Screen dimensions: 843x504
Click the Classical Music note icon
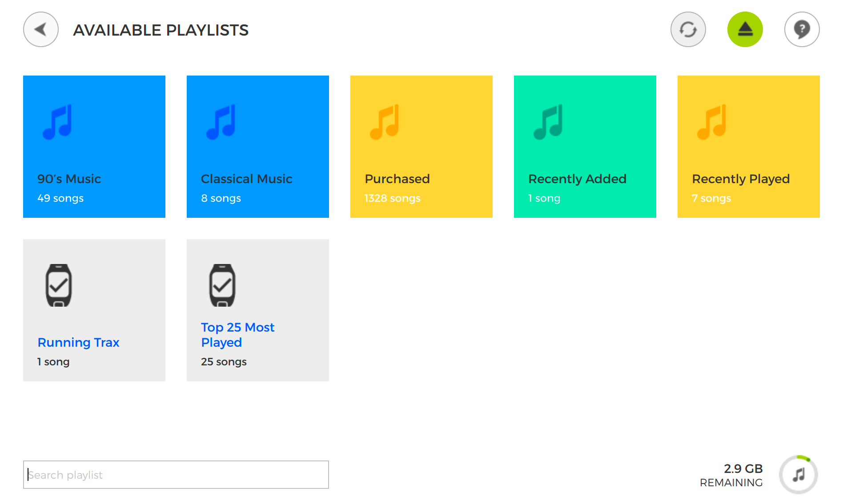(221, 122)
